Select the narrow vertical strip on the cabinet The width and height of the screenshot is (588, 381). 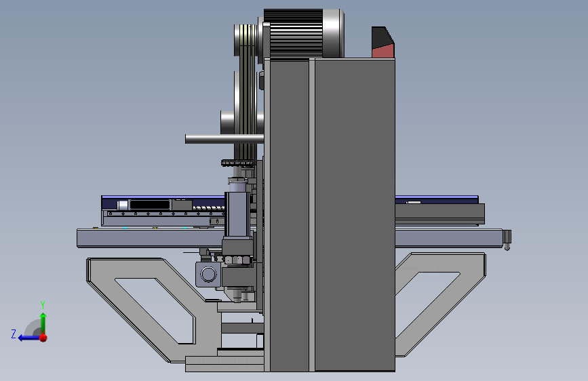311,214
